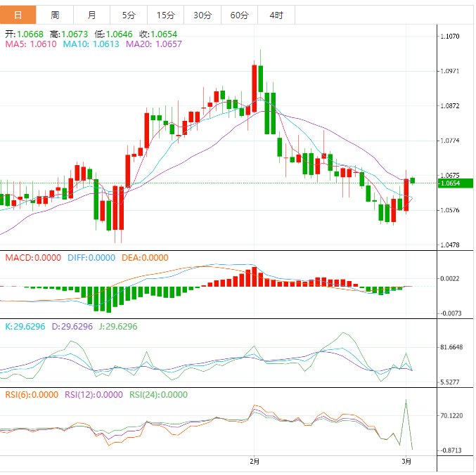The width and height of the screenshot is (476, 475).
Task: Select the 日 daily chart tab
Action: (18, 15)
